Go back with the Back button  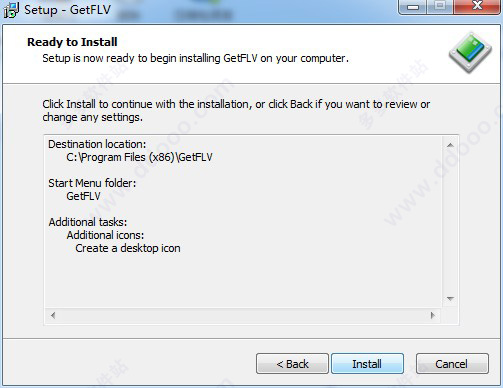click(x=292, y=364)
